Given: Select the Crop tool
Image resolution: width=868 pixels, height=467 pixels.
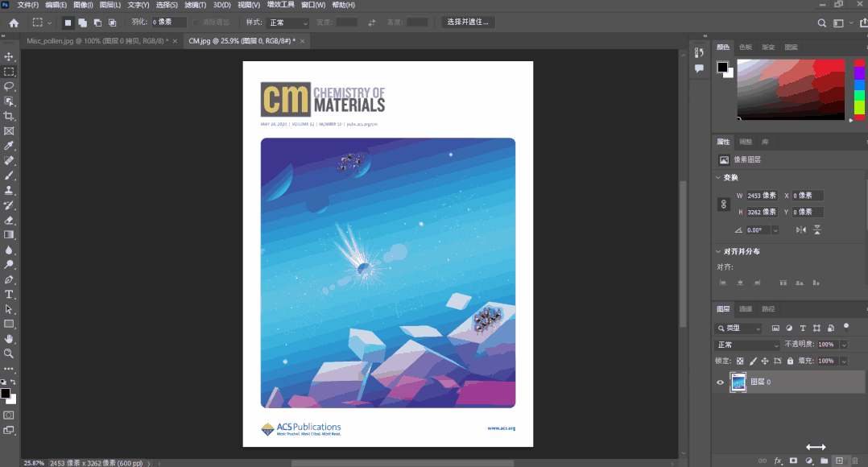Looking at the screenshot, I should [x=9, y=116].
